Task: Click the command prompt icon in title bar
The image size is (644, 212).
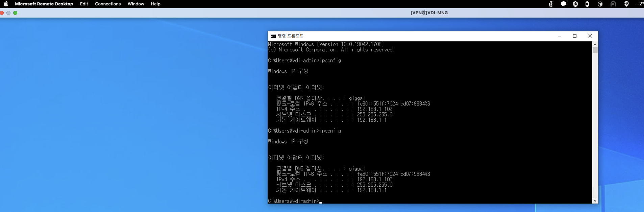Action: point(273,36)
